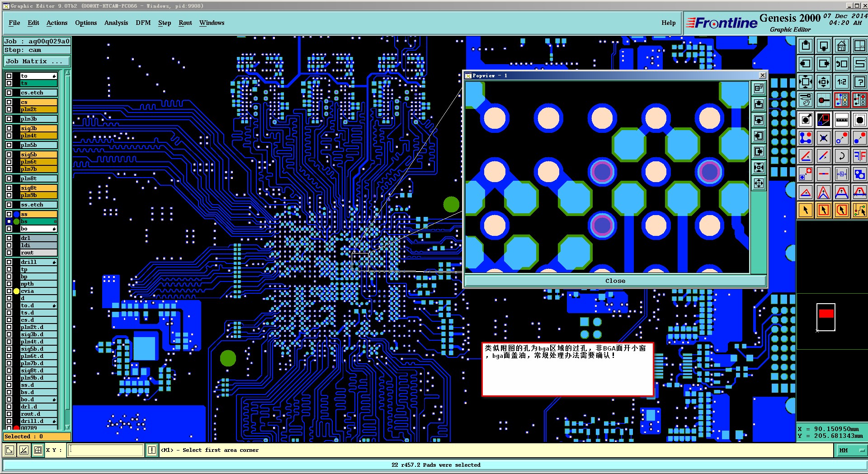The height and width of the screenshot is (474, 868).
Task: Click the yellow color dot of layer 'cvia'
Action: [x=17, y=291]
